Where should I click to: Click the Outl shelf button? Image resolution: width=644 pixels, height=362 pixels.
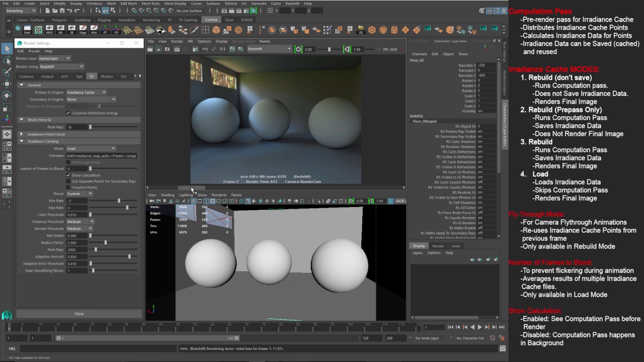click(27, 30)
